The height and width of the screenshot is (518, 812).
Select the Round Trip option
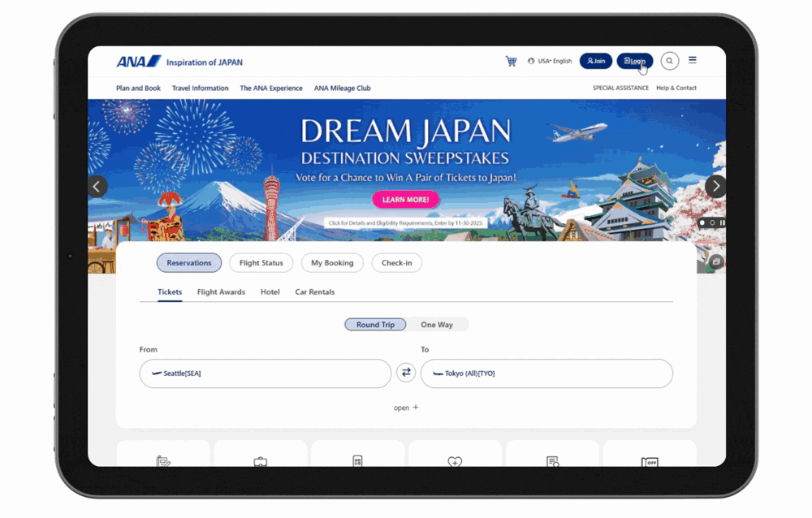click(x=375, y=325)
